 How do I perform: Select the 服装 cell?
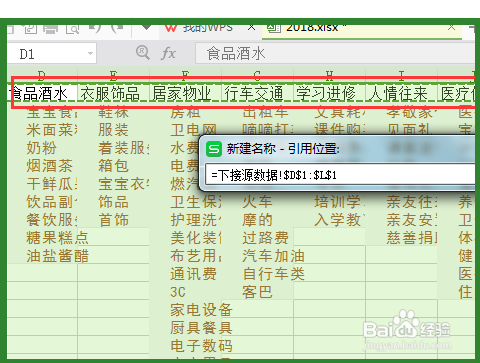pyautogui.click(x=113, y=130)
